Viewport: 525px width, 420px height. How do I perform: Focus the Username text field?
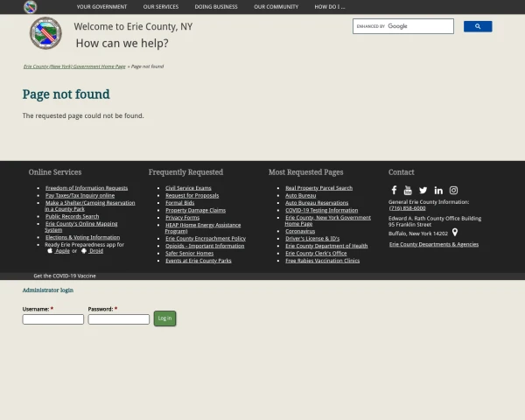(53, 319)
